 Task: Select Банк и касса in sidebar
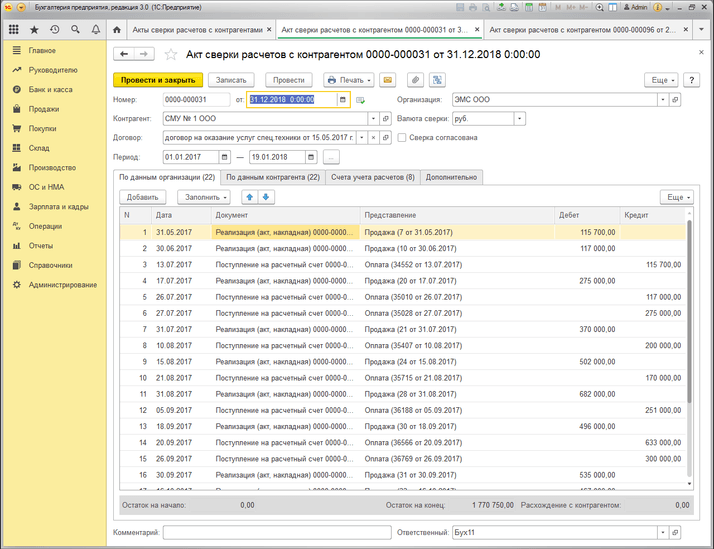(x=48, y=89)
